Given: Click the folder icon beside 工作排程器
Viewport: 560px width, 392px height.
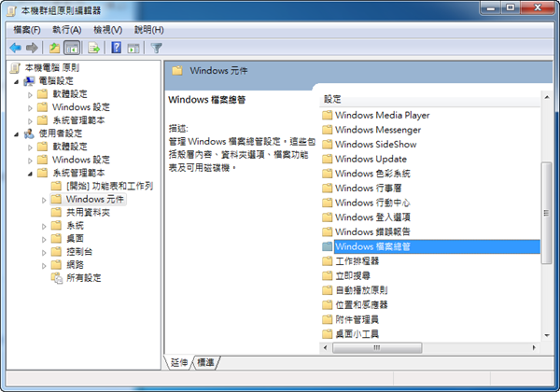Looking at the screenshot, I should pos(328,261).
